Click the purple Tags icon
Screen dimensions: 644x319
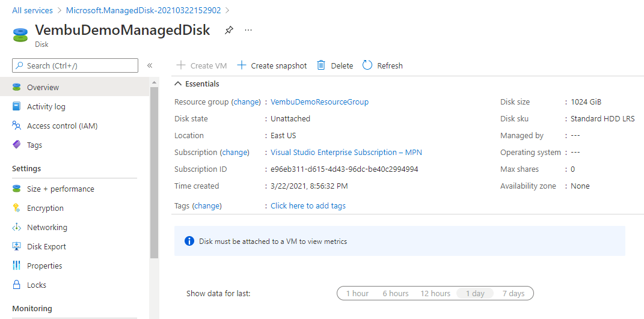coord(16,145)
